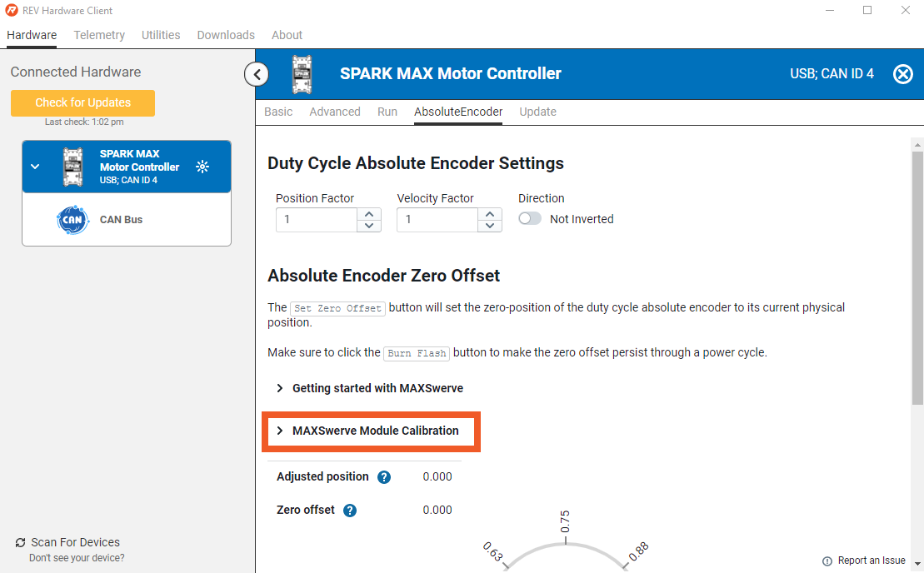Click the Adjusted position value 0.000
This screenshot has height=573, width=924.
point(437,477)
